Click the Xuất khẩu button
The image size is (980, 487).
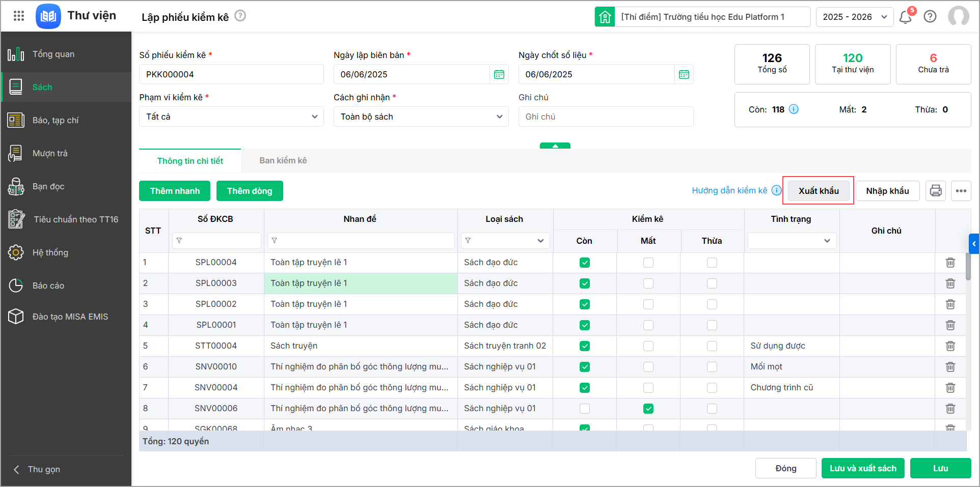(818, 191)
